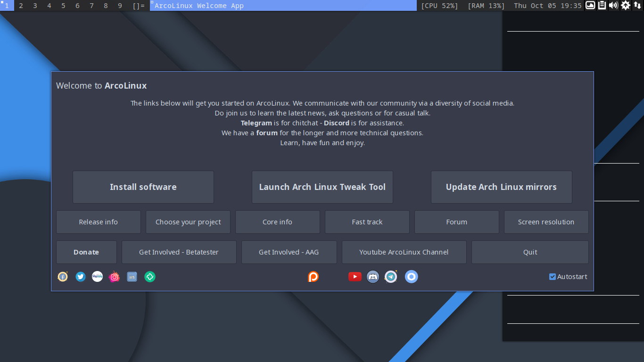Click Choose your project button
644x362 pixels.
pyautogui.click(x=188, y=222)
